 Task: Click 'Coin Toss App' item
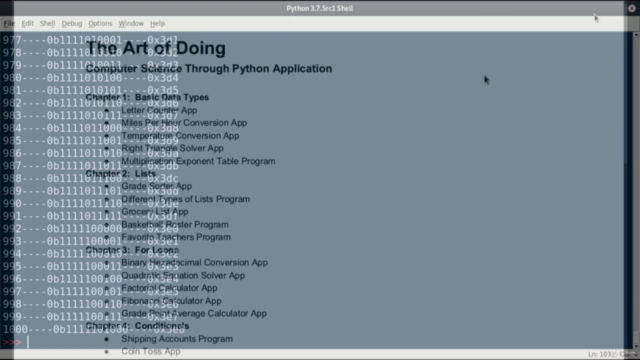click(151, 351)
